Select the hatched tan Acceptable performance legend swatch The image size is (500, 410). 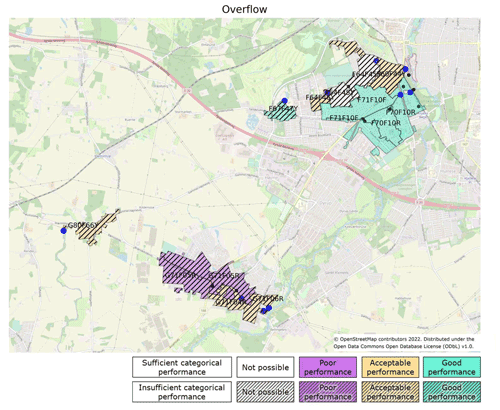(x=390, y=392)
